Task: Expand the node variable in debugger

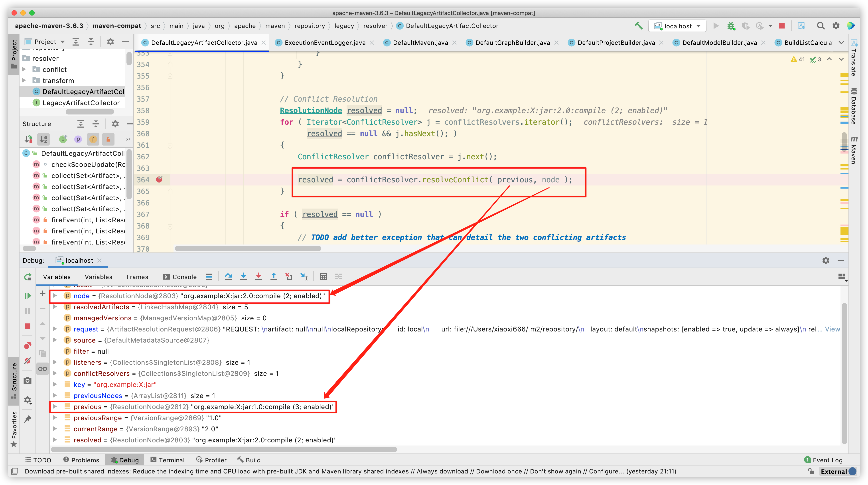Action: point(55,296)
